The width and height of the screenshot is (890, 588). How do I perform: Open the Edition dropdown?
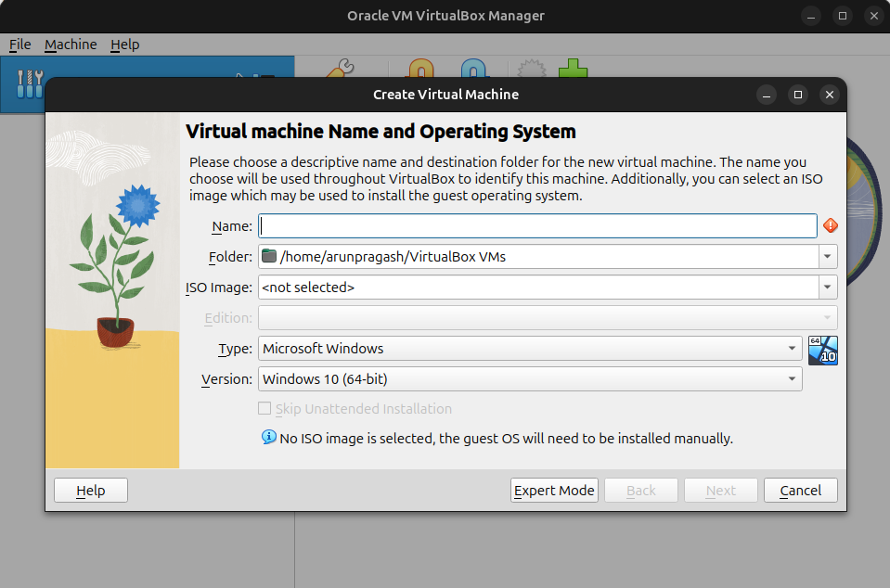548,318
